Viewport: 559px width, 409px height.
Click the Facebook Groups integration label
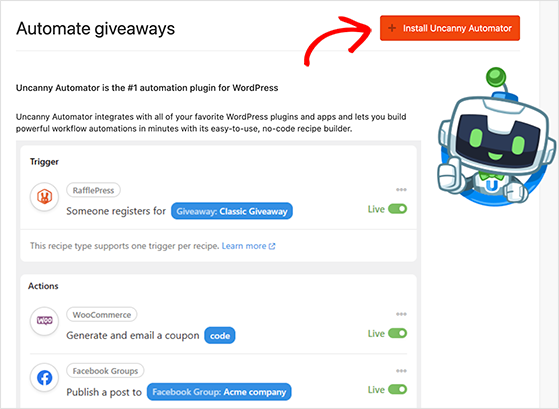(105, 371)
